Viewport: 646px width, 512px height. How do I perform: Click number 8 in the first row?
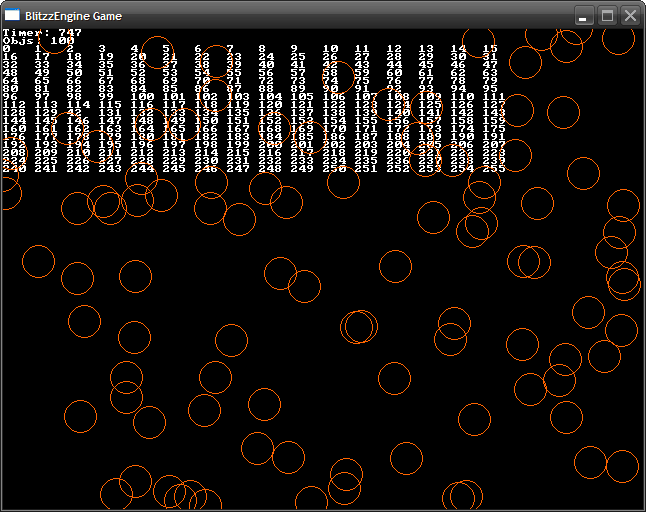263,49
